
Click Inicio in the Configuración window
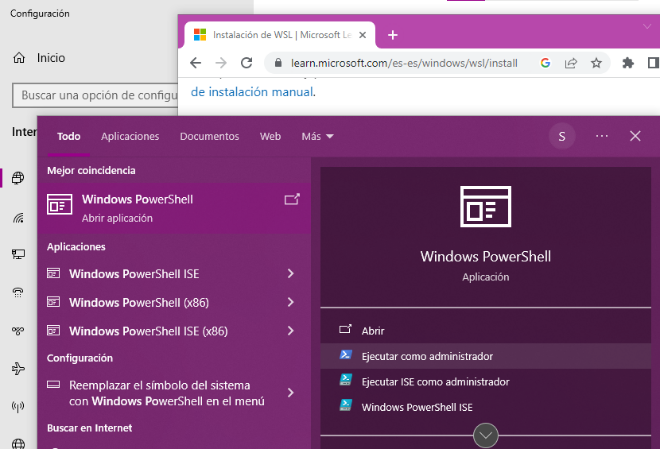51,58
